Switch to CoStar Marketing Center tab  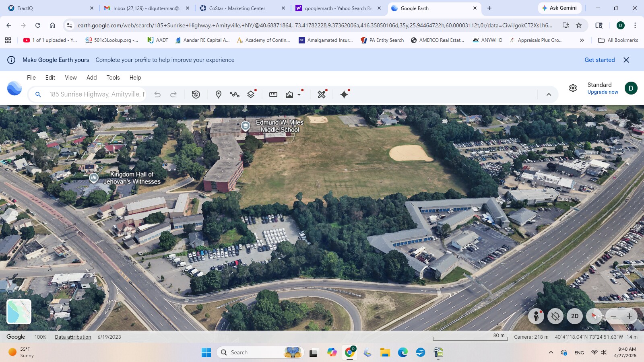[x=242, y=8]
